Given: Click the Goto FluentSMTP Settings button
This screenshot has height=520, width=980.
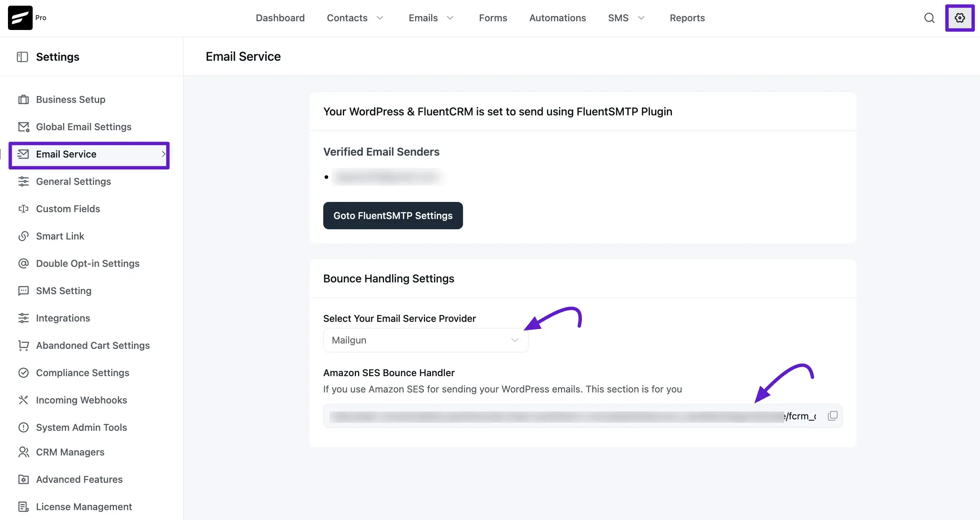Looking at the screenshot, I should 393,216.
